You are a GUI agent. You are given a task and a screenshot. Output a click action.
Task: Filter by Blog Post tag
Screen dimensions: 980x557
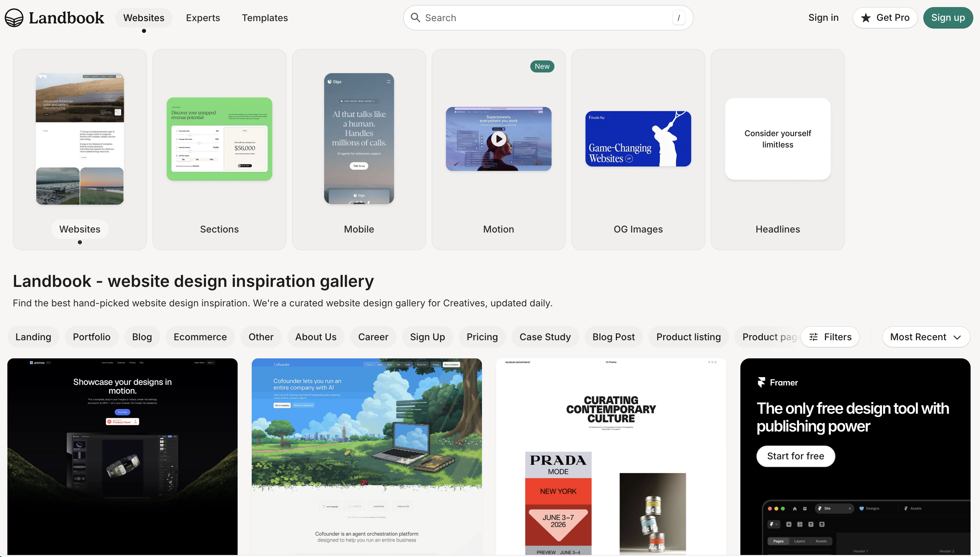click(614, 337)
